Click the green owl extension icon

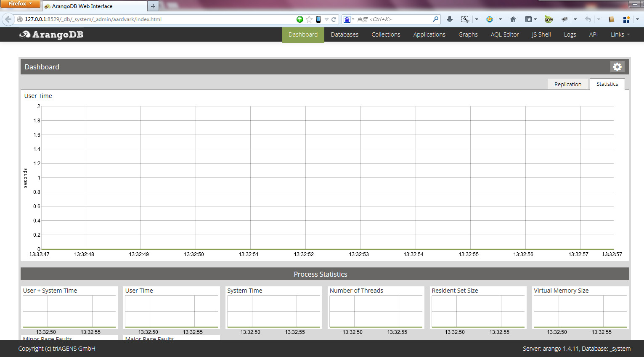tap(549, 19)
